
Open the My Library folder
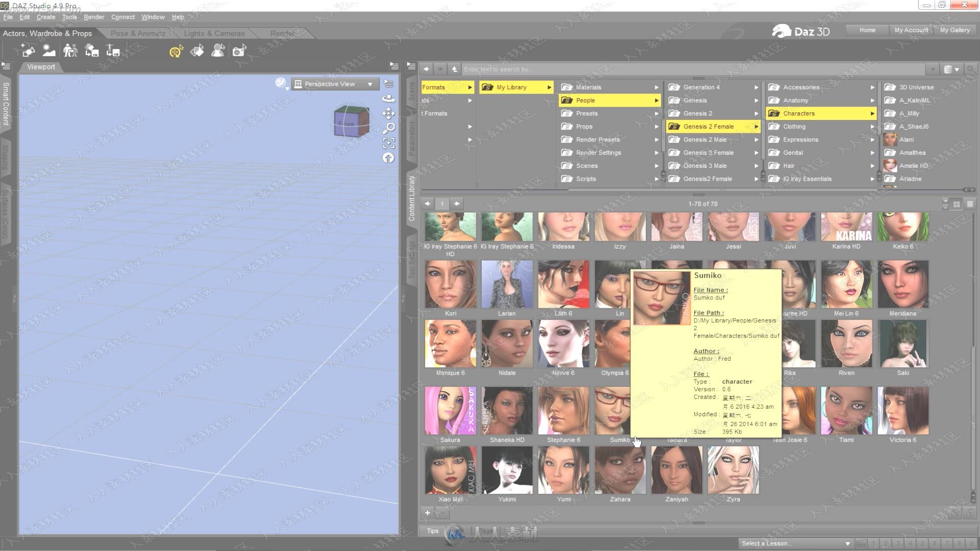(517, 87)
